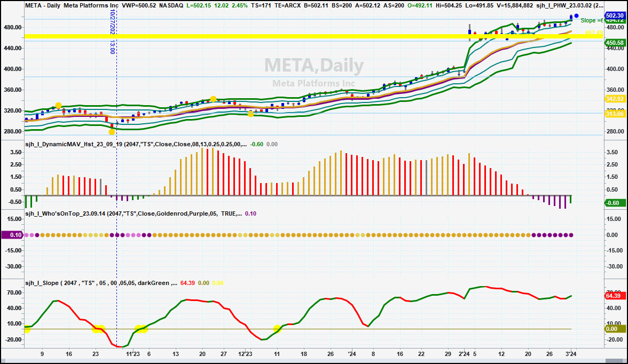Select the 18 date axis label

304,354
